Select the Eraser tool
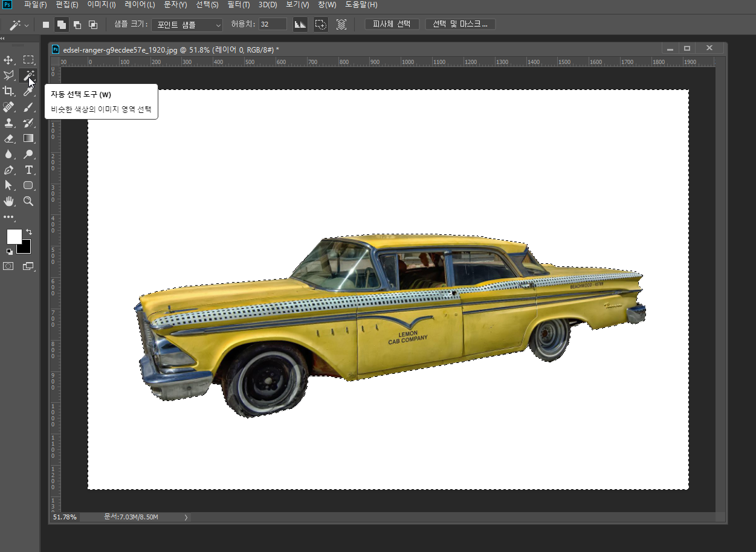Viewport: 756px width, 552px height. (x=8, y=138)
